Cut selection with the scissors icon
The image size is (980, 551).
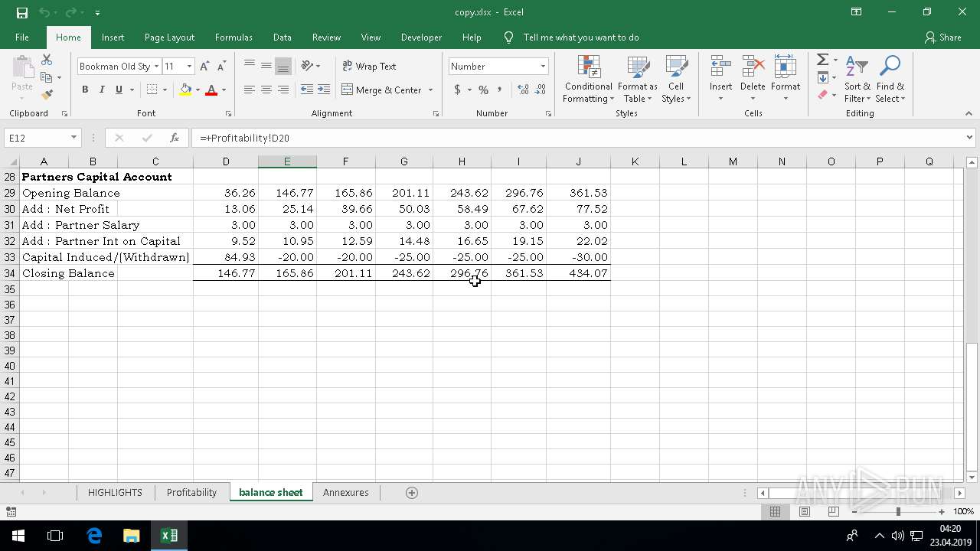[47, 60]
